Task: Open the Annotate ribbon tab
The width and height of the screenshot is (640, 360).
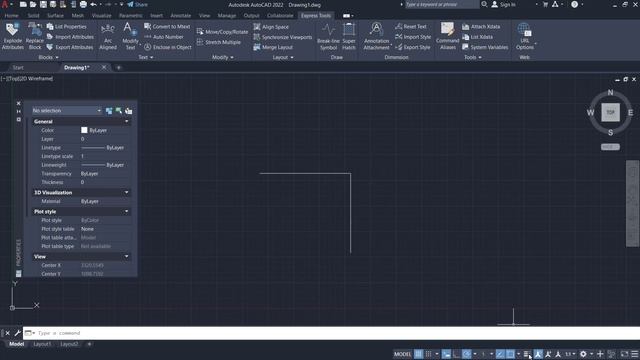Action: tap(180, 16)
